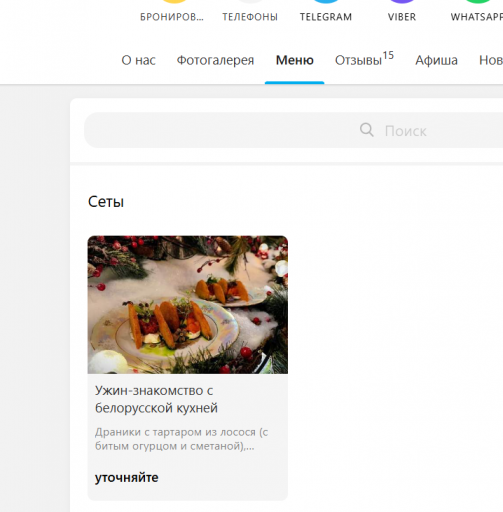
Task: Open the partially visible Нов... tab
Action: [491, 60]
